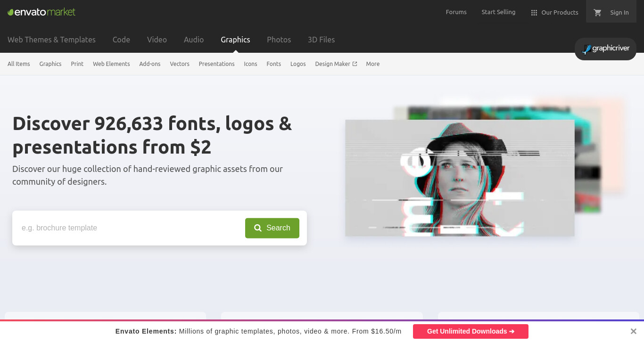
Task: Select the Graphics category tab
Action: point(235,40)
